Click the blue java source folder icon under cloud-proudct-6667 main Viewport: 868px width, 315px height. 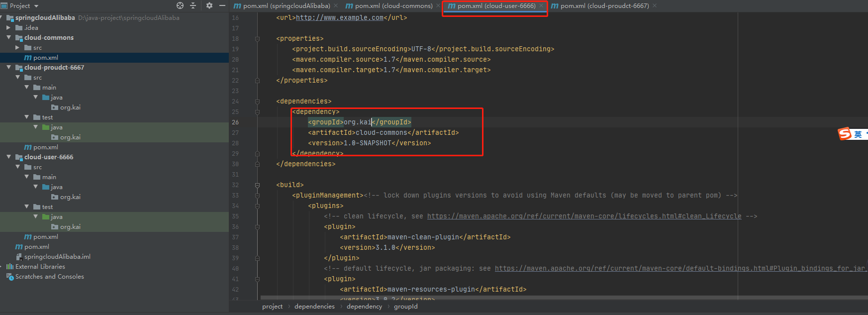coord(46,98)
